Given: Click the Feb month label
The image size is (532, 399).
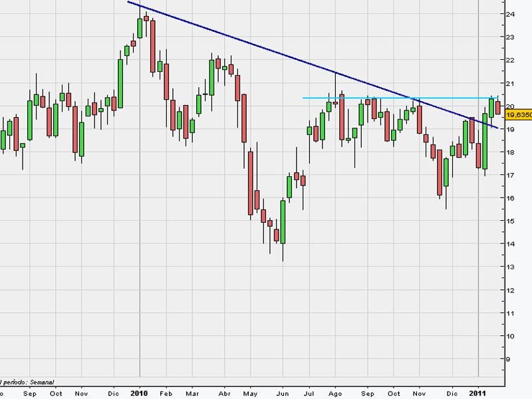Looking at the screenshot, I should pyautogui.click(x=166, y=394).
